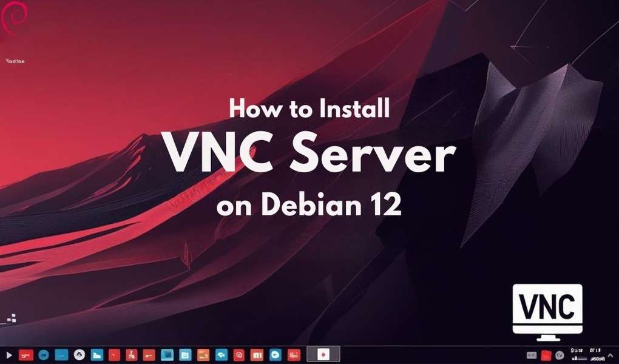Open the red taskbar icon showing a figure
Screen dimensions: 619x364
(x=132, y=356)
